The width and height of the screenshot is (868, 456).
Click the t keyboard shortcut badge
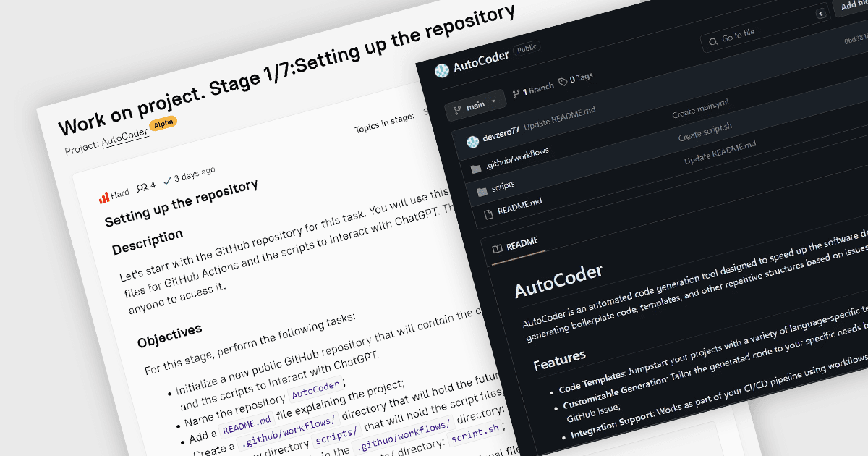820,14
